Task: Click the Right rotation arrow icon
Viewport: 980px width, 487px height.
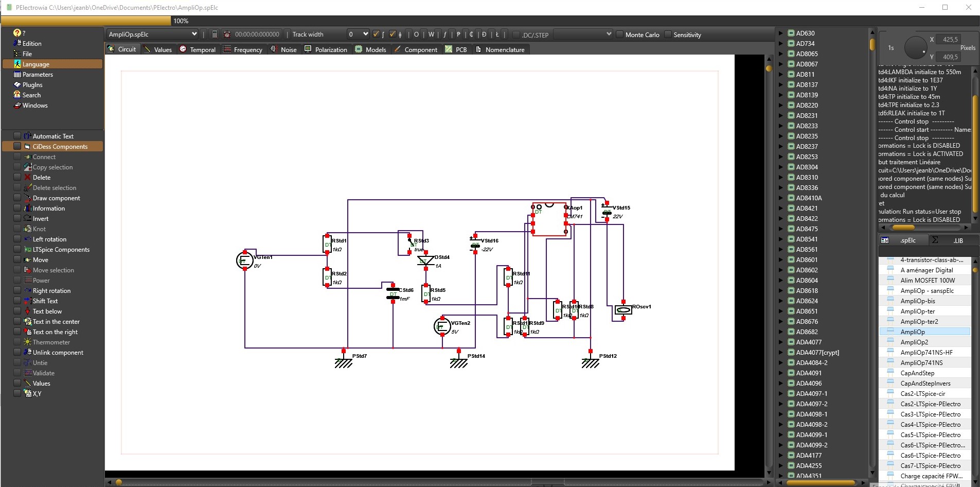Action: click(28, 291)
